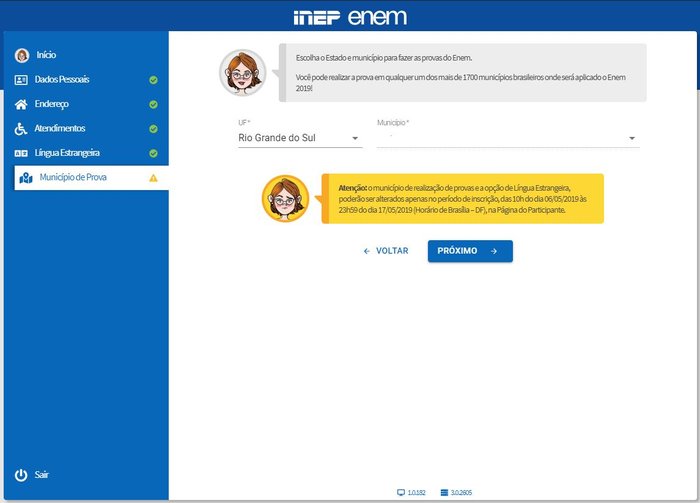Go to Dados Pessoais section
700x503 pixels.
point(86,80)
